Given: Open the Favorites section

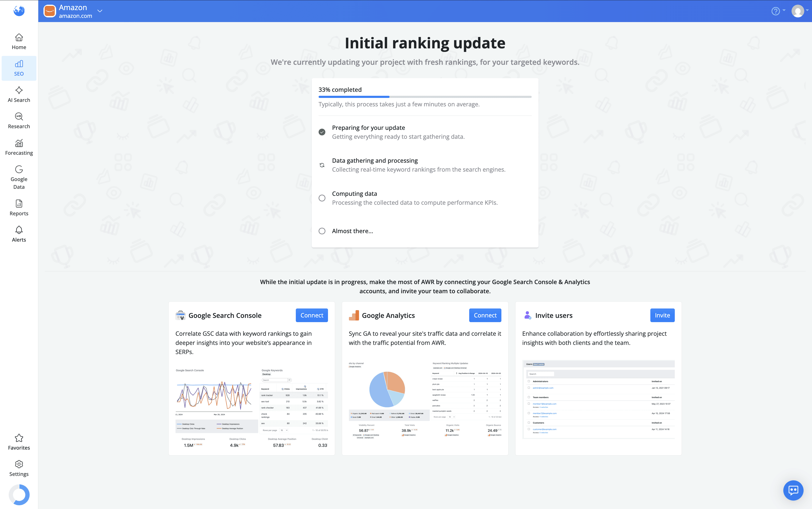Looking at the screenshot, I should 19,442.
